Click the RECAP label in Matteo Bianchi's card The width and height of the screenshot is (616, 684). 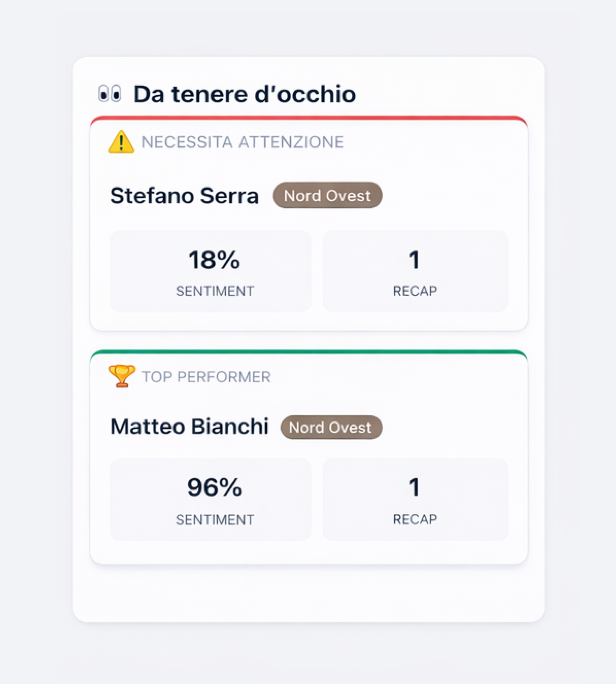[x=415, y=519]
